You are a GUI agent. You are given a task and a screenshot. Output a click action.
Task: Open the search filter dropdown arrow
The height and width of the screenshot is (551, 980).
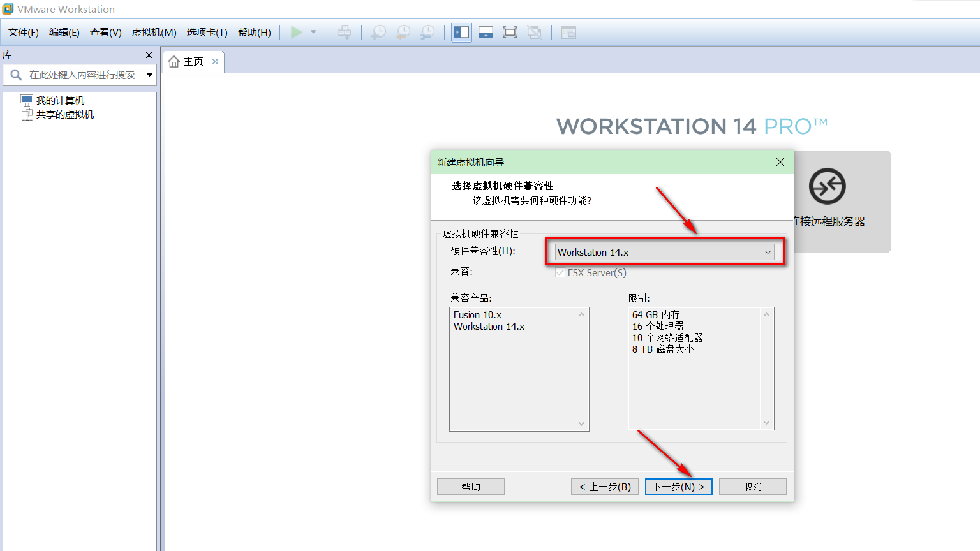click(x=149, y=75)
